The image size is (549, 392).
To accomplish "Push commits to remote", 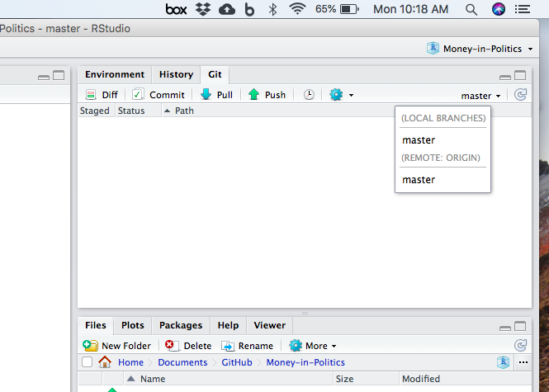I will click(x=267, y=95).
